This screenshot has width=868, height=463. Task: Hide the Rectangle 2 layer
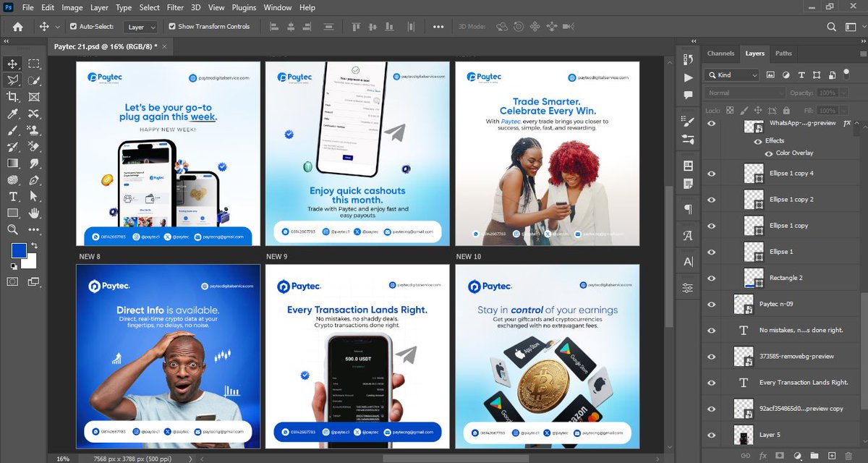coord(712,278)
